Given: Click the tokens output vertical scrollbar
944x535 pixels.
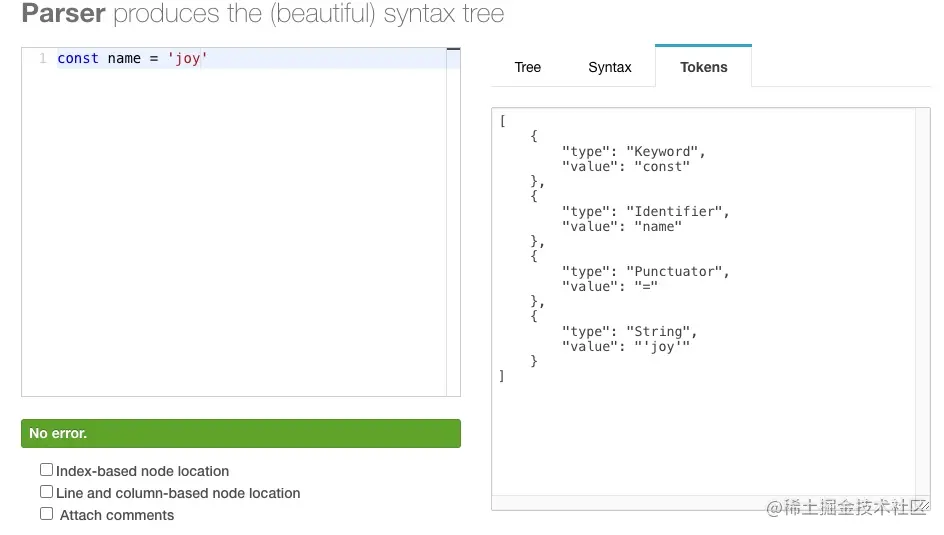Looking at the screenshot, I should pyautogui.click(x=923, y=300).
